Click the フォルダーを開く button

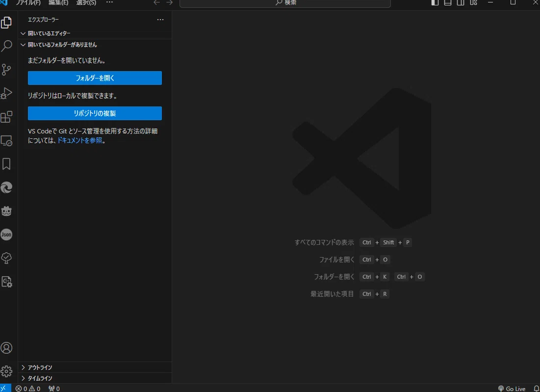pyautogui.click(x=95, y=78)
